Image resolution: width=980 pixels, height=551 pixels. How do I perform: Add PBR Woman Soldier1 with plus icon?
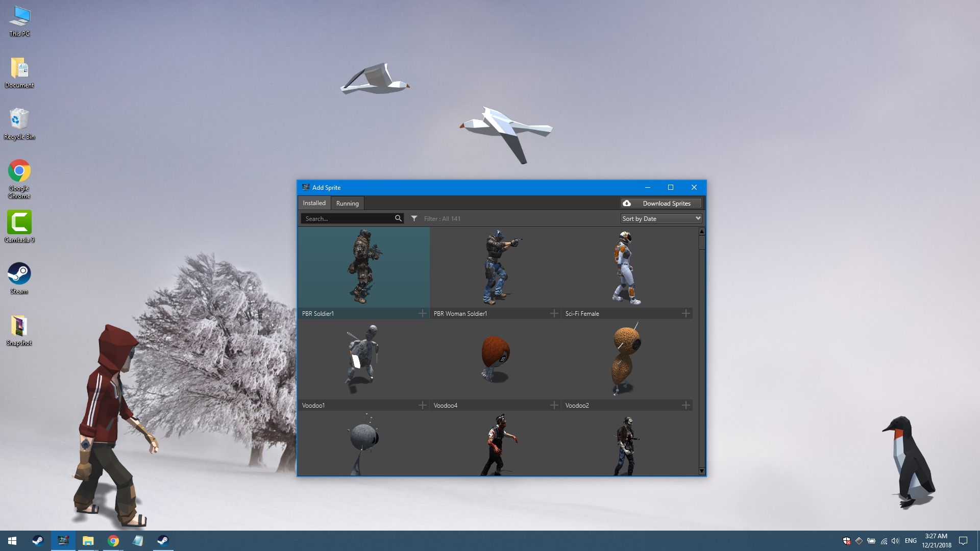pyautogui.click(x=554, y=313)
